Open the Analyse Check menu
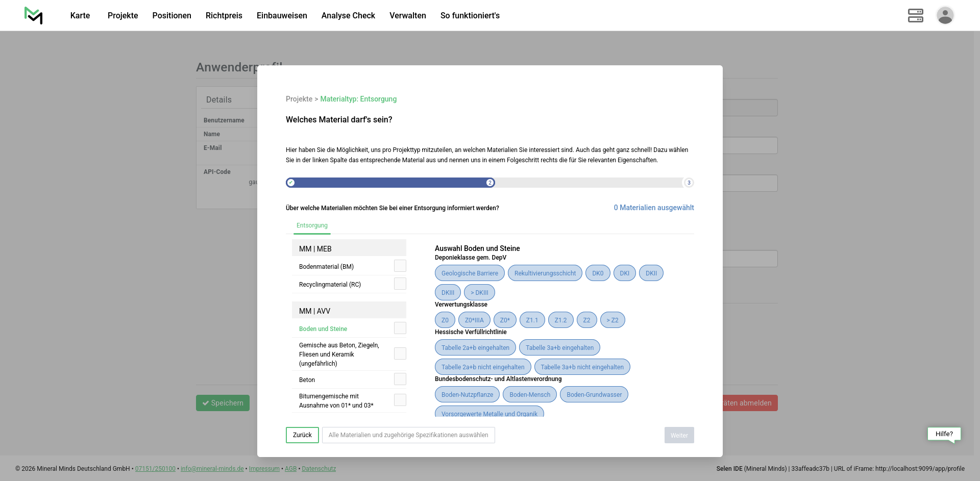 348,15
